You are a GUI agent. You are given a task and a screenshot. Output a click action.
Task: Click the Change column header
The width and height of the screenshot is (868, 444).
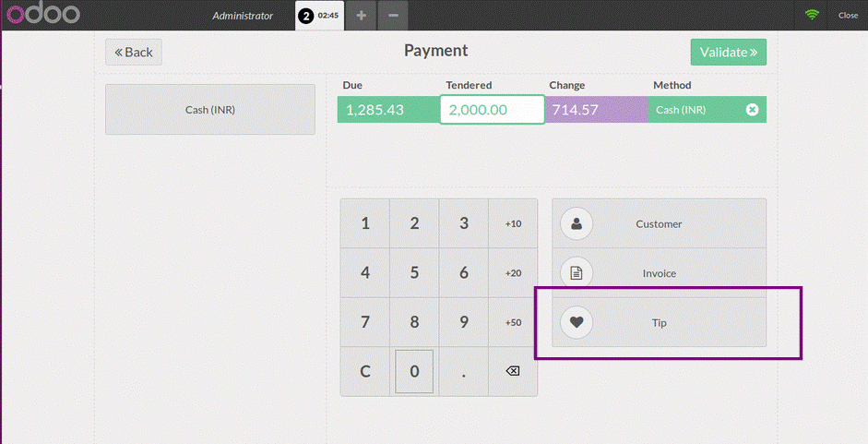(x=567, y=85)
